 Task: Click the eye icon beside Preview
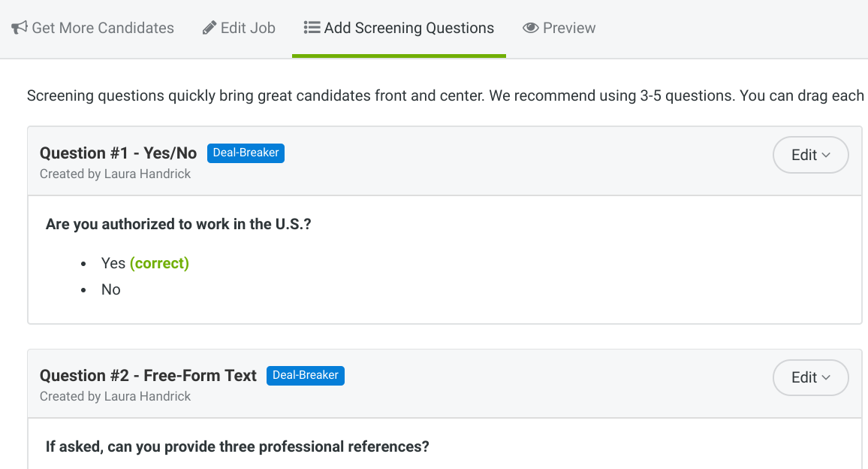pyautogui.click(x=531, y=28)
